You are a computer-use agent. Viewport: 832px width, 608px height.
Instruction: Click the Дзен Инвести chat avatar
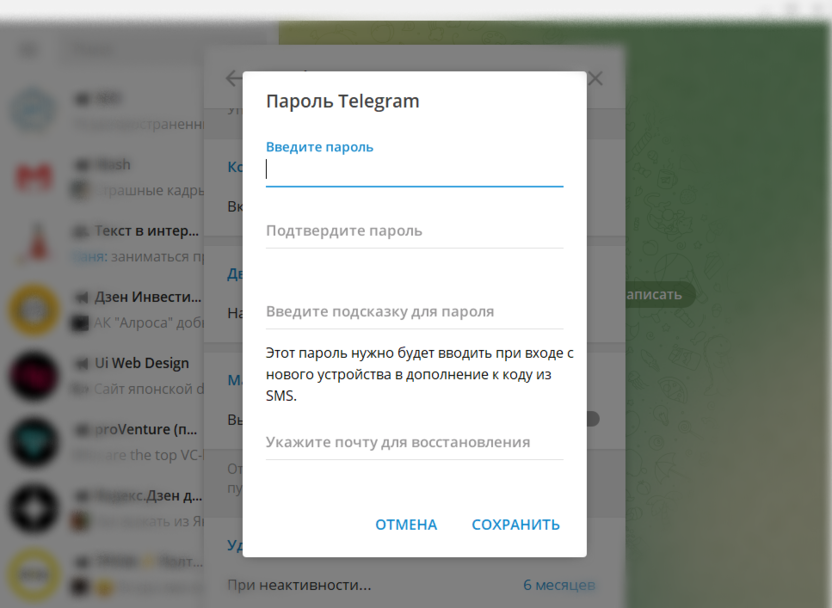click(34, 309)
